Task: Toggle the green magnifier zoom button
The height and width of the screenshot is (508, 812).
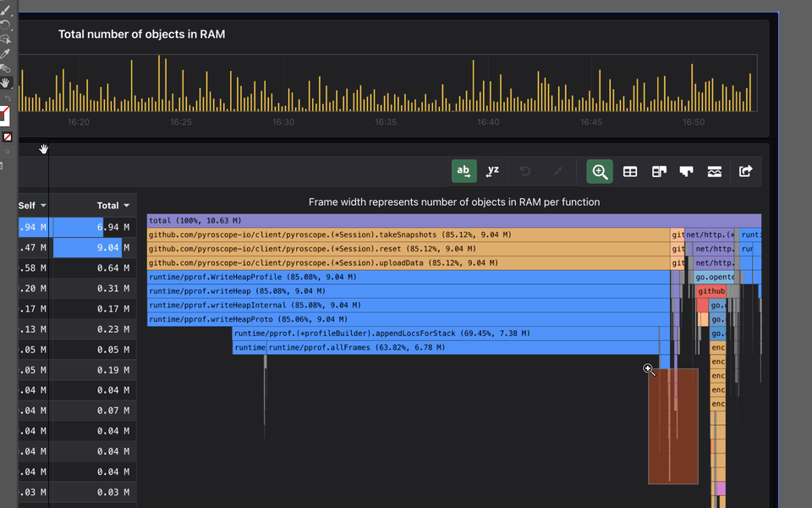Action: (600, 171)
